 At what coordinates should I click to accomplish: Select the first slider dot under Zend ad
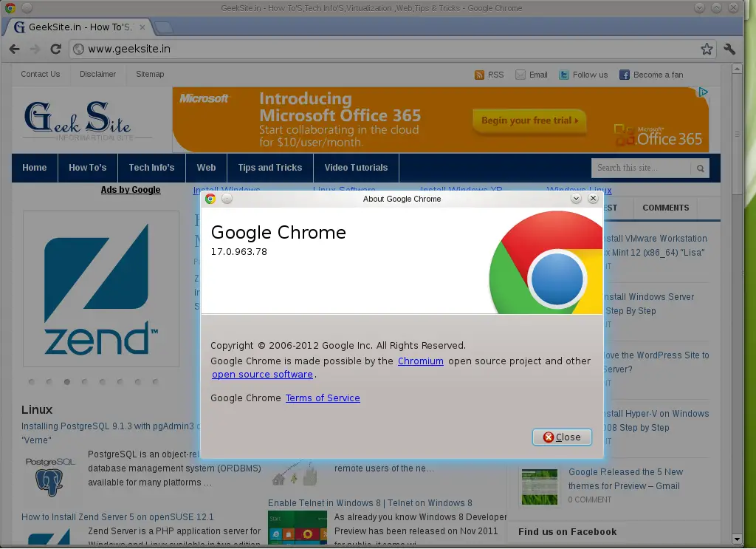pyautogui.click(x=31, y=382)
